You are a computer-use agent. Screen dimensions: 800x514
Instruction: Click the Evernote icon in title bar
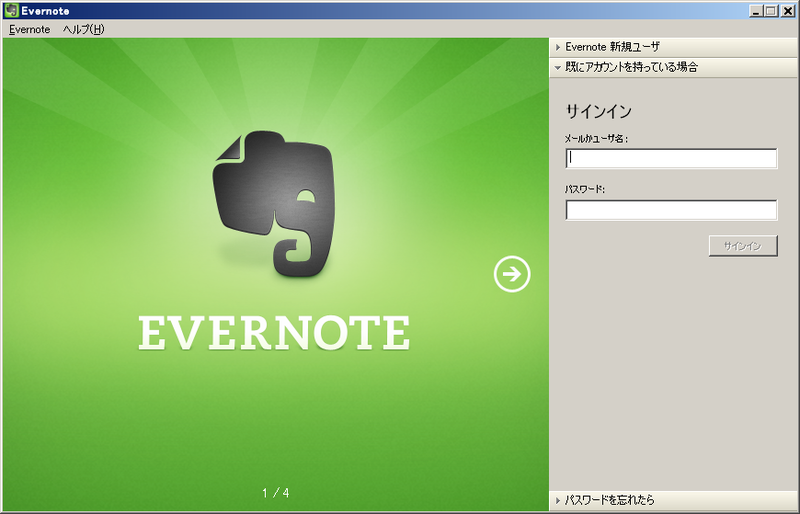pos(11,10)
